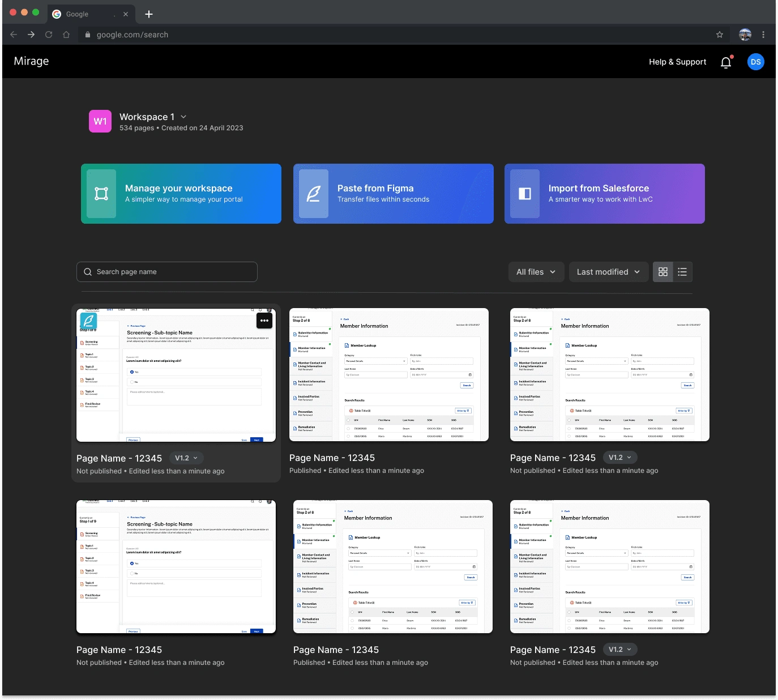Screen dimensions: 778x700
Task: Click the site lock icon
Action: 88,35
